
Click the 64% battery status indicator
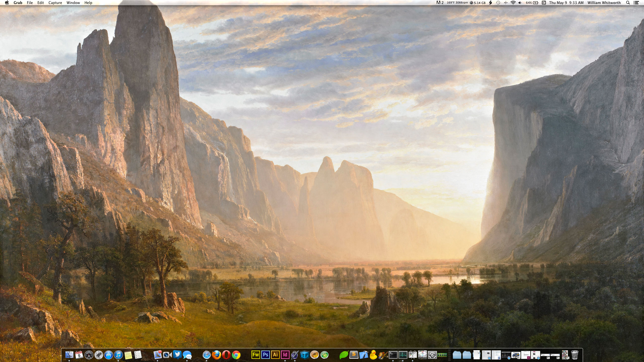(532, 3)
